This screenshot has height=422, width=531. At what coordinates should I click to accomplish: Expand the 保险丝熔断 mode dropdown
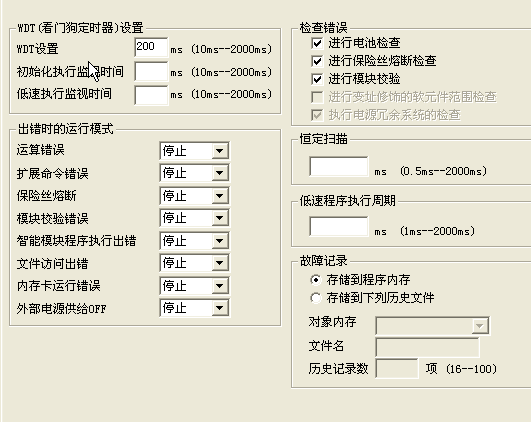pos(194,196)
